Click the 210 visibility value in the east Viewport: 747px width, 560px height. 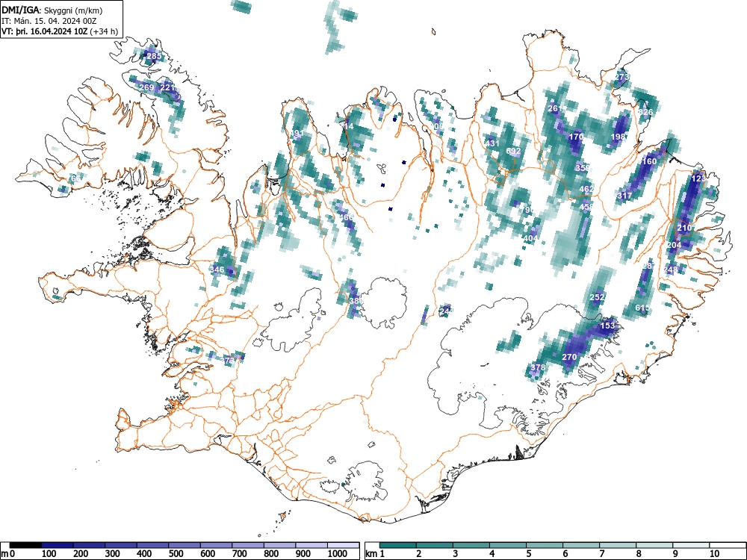pos(684,228)
